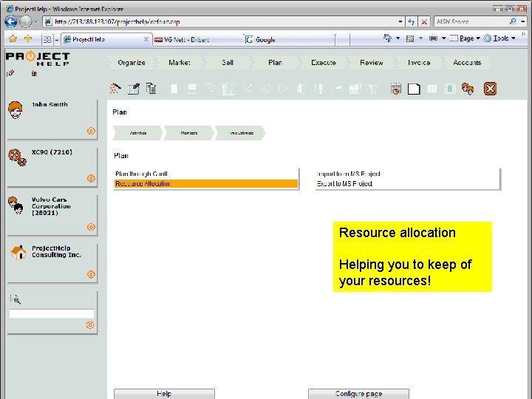Viewport: 532px width, 399px height.
Task: Click the browser Back arrow button
Action: point(11,21)
